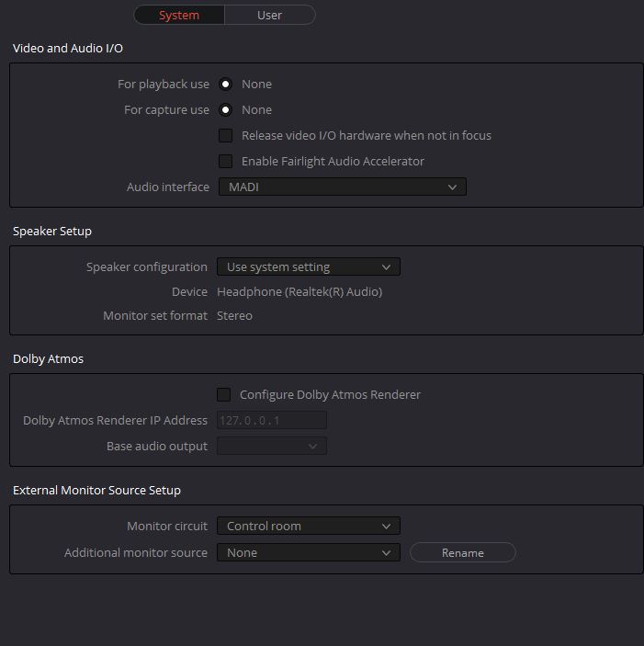The width and height of the screenshot is (644, 646).
Task: Switch to the User tab
Action: tap(270, 16)
